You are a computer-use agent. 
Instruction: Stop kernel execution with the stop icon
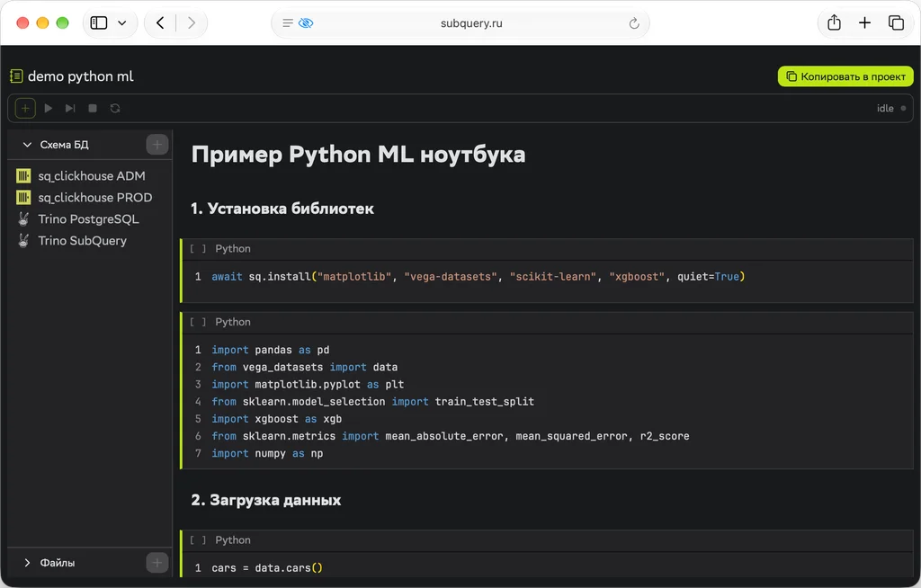click(93, 108)
